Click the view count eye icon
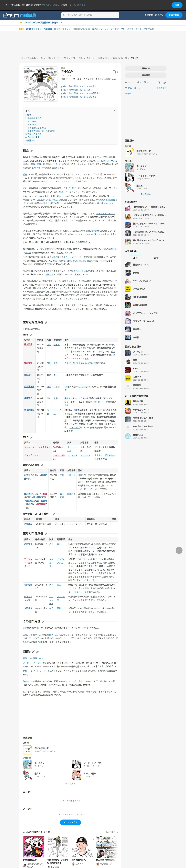Image resolution: width=186 pixels, height=868 pixels. point(126,82)
